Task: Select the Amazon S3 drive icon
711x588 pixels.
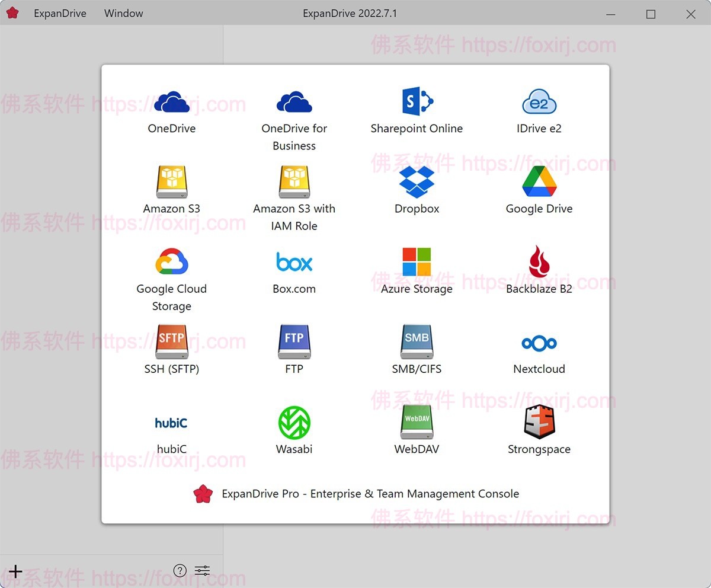Action: click(171, 181)
